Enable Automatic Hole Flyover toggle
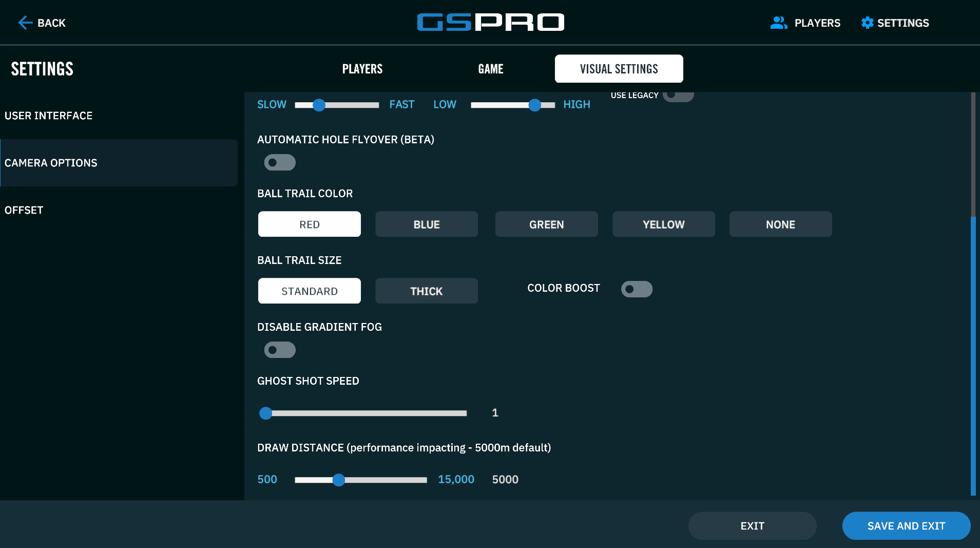This screenshot has width=980, height=548. [280, 162]
